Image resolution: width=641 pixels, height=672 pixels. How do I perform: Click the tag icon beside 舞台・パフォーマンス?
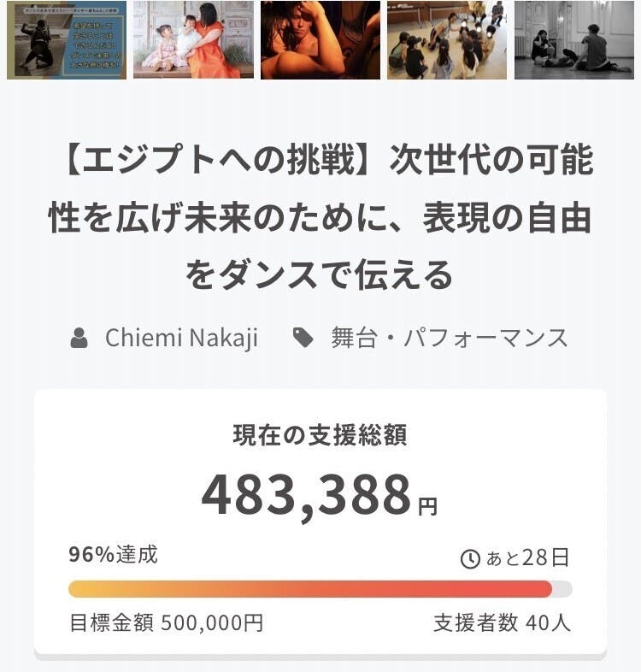(303, 339)
